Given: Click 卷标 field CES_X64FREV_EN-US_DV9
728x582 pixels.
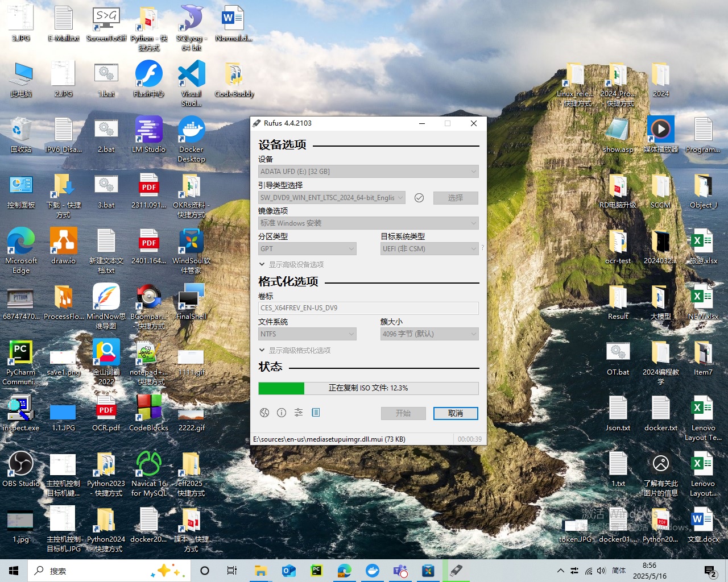Looking at the screenshot, I should (369, 308).
